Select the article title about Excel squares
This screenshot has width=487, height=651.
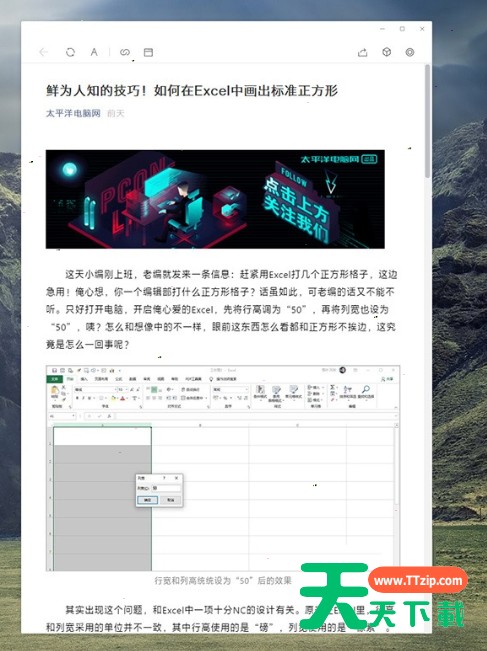point(192,90)
